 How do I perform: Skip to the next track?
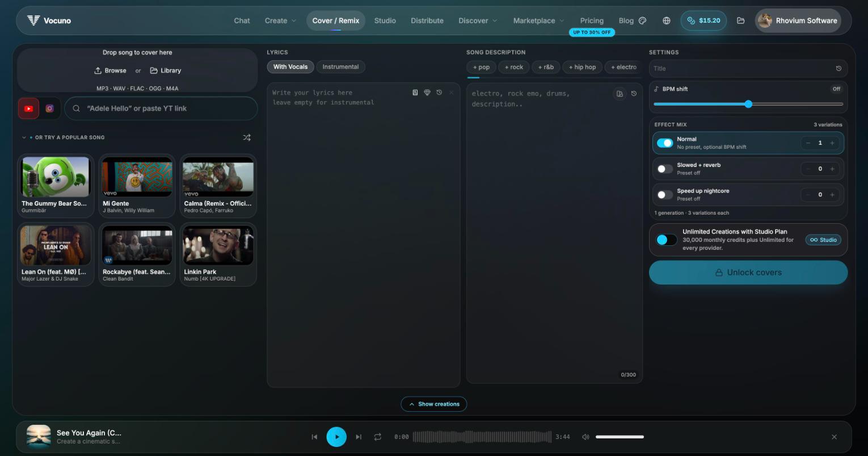click(x=359, y=437)
